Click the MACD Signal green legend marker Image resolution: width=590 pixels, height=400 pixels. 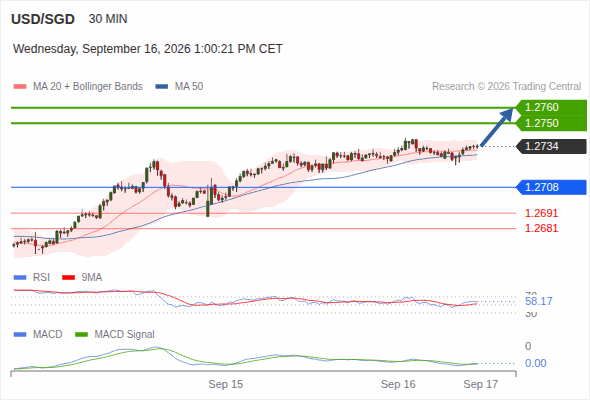point(81,335)
